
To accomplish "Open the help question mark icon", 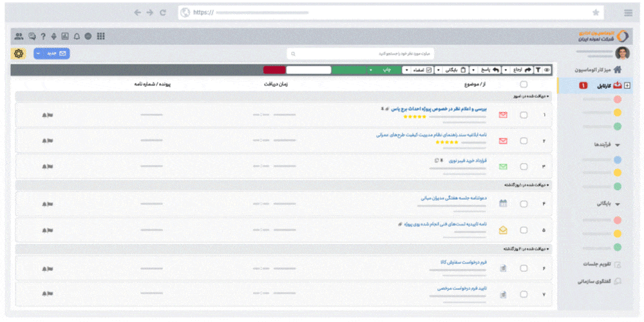I will (x=43, y=37).
